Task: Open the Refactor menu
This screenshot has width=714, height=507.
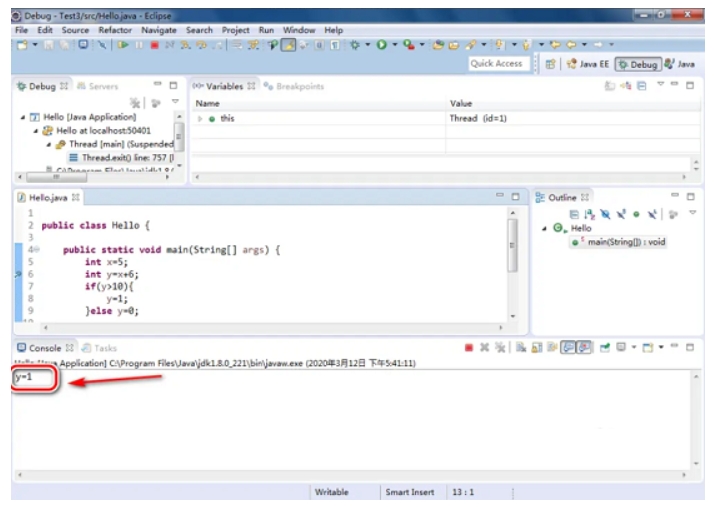Action: (x=115, y=30)
